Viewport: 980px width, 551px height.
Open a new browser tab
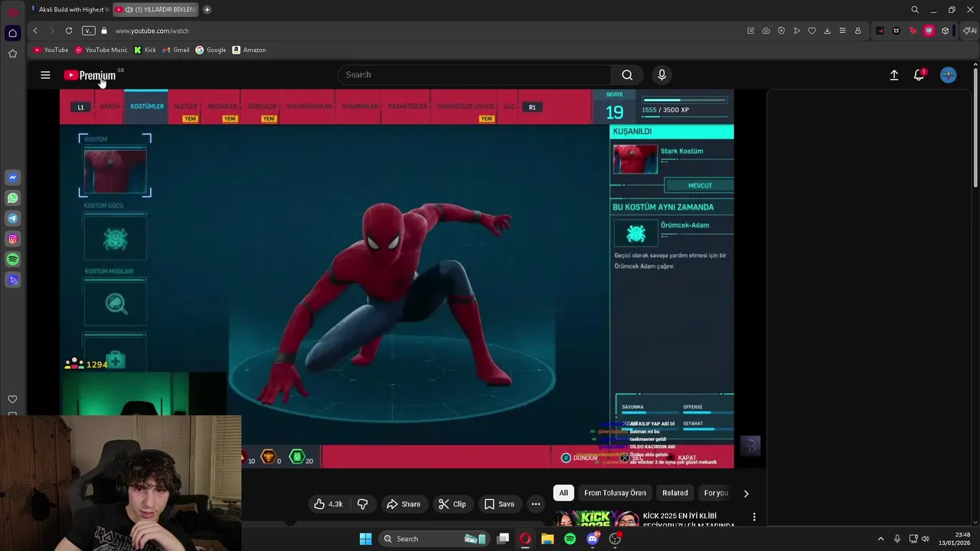click(207, 10)
